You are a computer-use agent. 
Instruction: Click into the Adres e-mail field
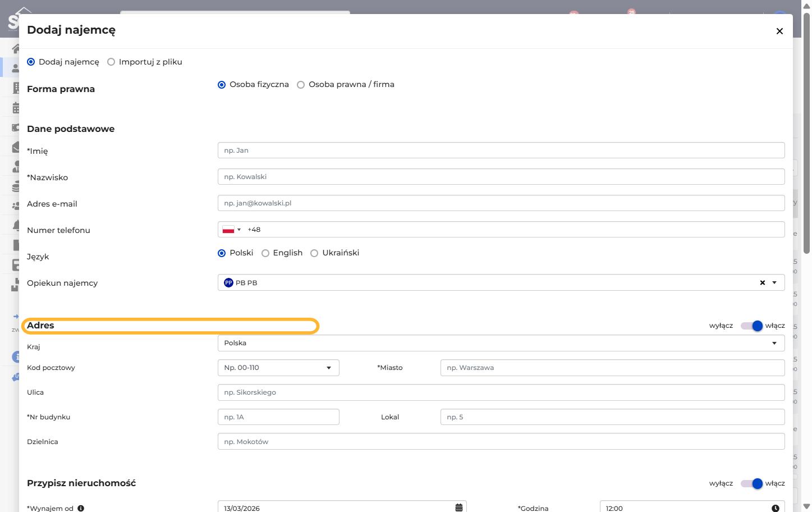point(501,203)
